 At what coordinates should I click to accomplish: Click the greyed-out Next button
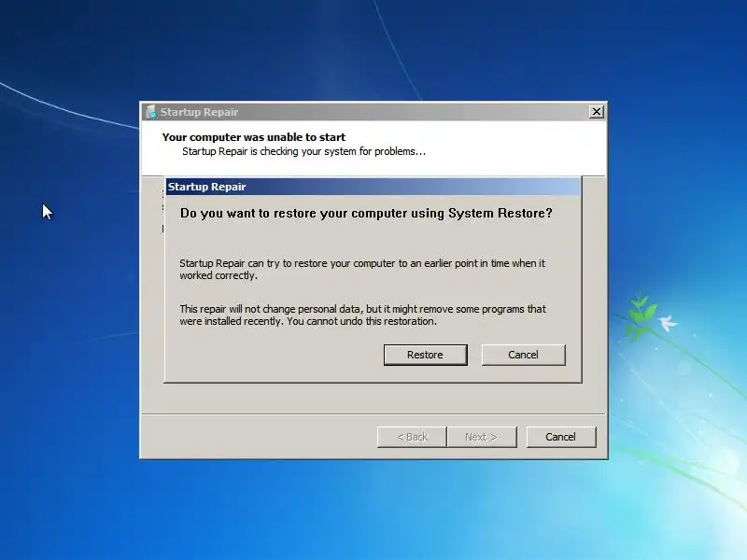pyautogui.click(x=482, y=437)
